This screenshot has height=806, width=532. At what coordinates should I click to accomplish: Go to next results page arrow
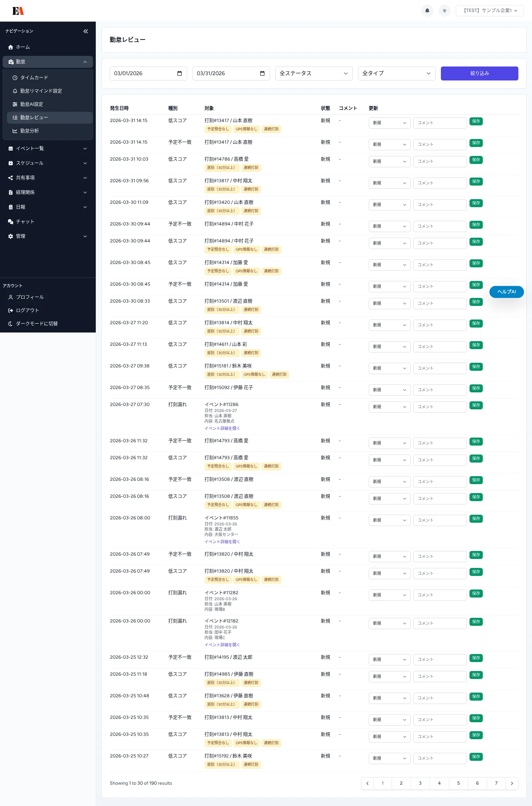512,783
